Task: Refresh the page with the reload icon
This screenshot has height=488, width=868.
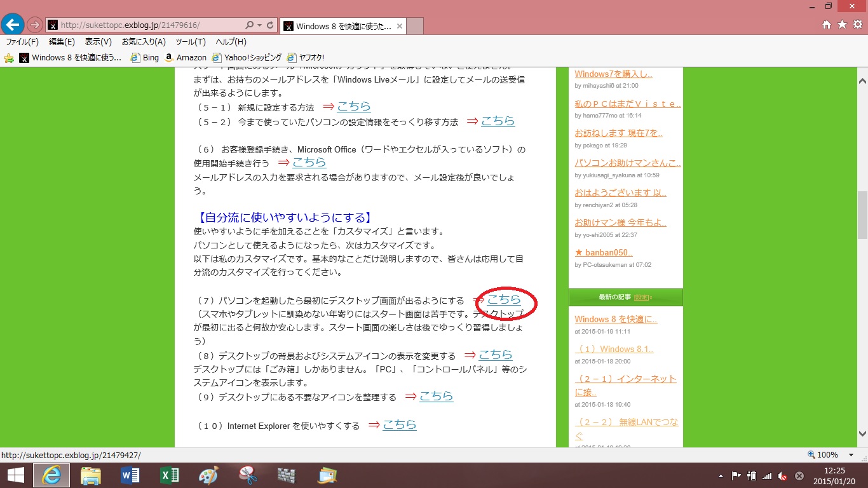Action: [x=270, y=25]
